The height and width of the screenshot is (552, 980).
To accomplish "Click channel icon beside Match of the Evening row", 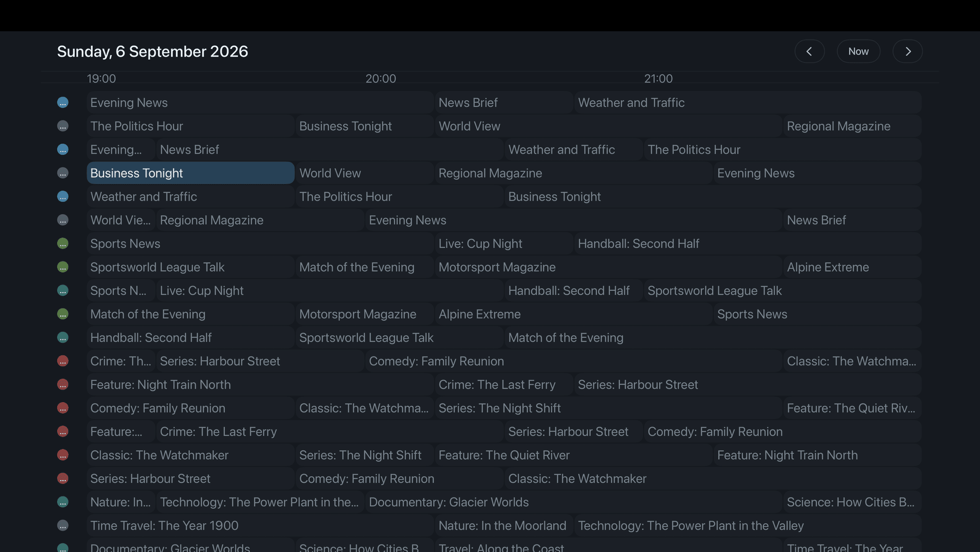I will (x=63, y=314).
